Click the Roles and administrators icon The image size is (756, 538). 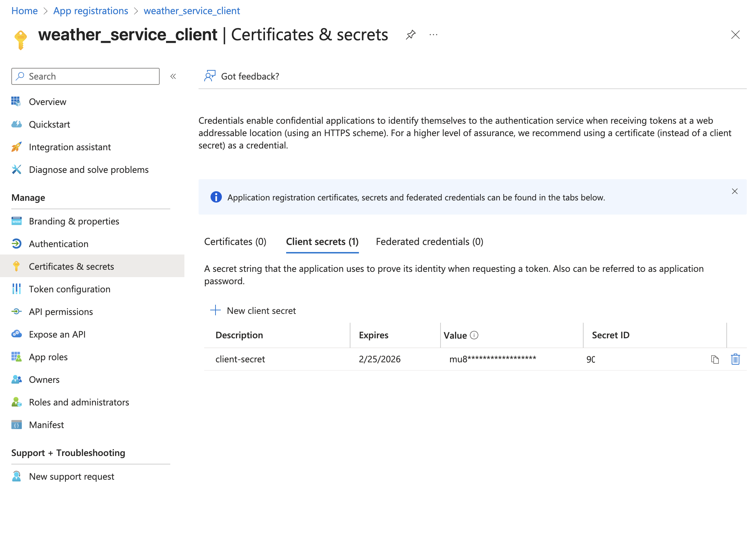[x=16, y=402]
